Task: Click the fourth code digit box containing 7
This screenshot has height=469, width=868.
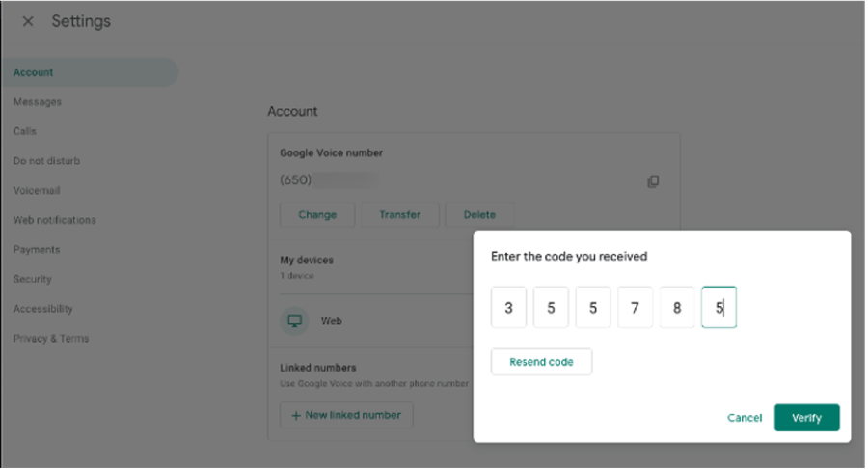Action: [635, 308]
